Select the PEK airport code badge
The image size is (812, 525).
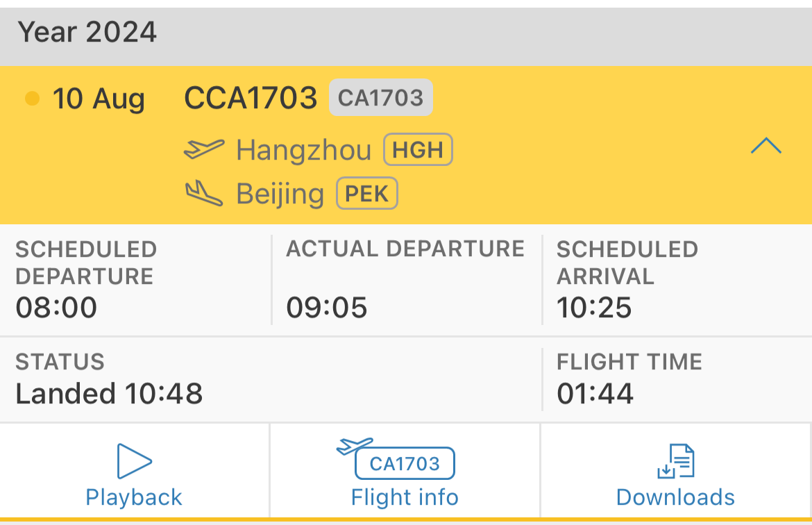(366, 194)
